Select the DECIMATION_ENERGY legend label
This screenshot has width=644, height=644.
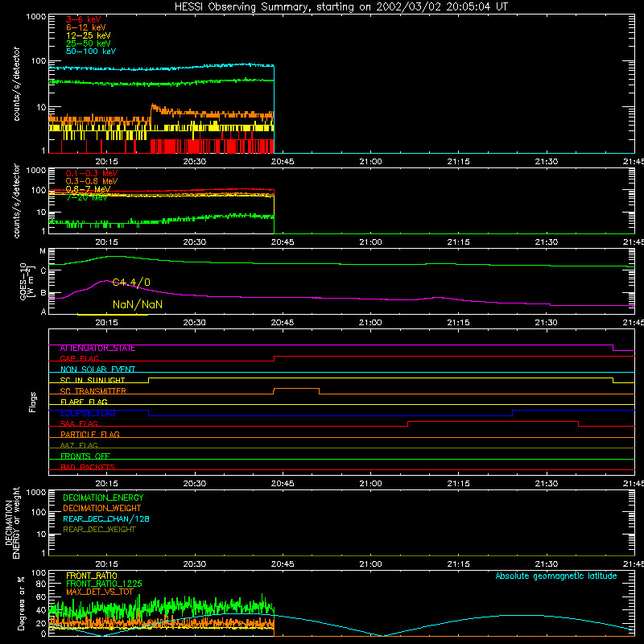point(103,497)
